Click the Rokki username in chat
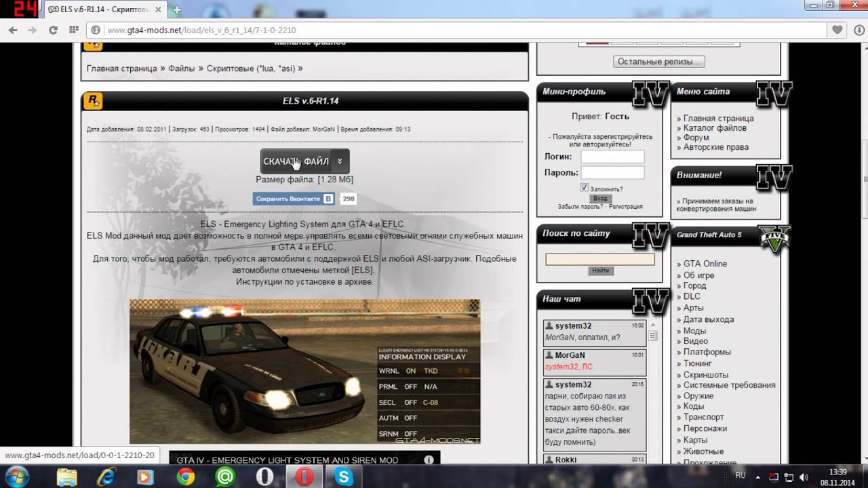The height and width of the screenshot is (488, 868). (566, 460)
